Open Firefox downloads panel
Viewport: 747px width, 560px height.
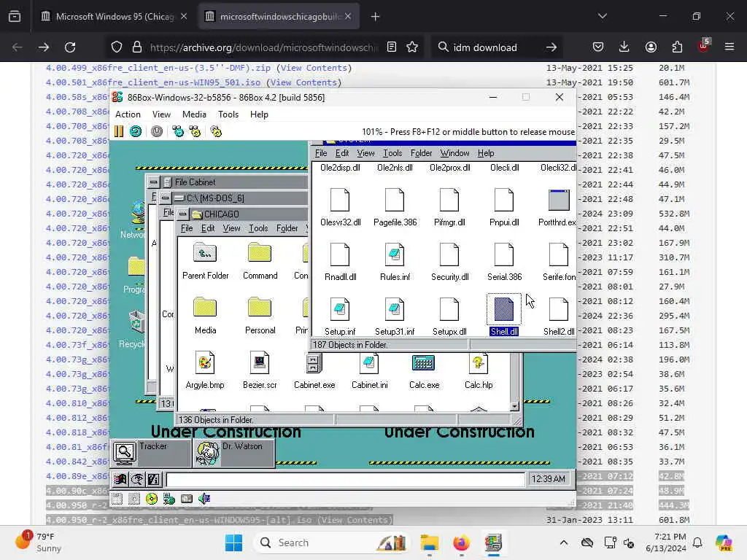coord(624,47)
